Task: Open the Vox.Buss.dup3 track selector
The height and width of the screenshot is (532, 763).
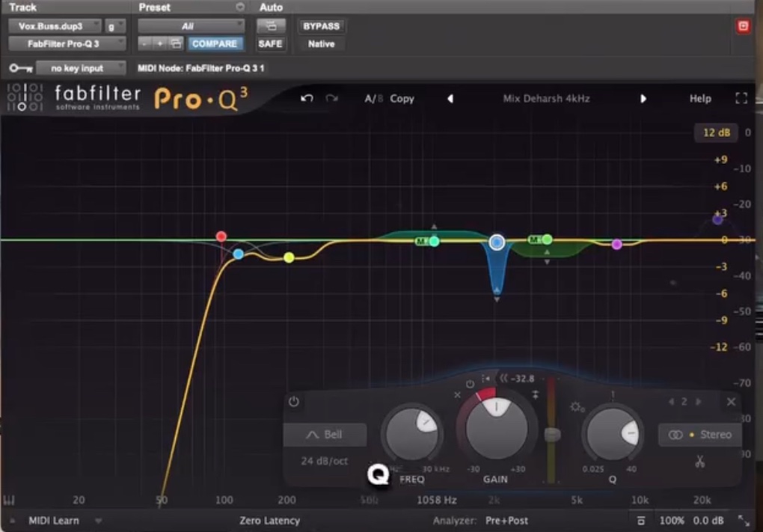Action: click(55, 25)
